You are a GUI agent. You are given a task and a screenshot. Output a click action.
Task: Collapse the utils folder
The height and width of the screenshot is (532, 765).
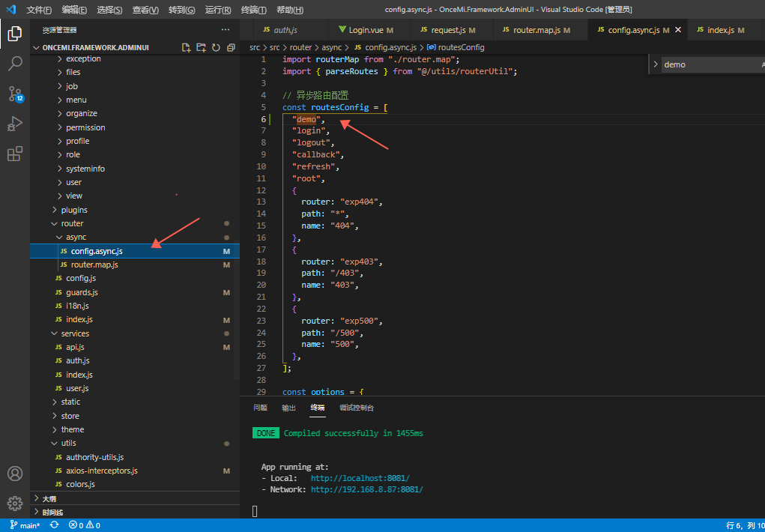(x=135, y=443)
